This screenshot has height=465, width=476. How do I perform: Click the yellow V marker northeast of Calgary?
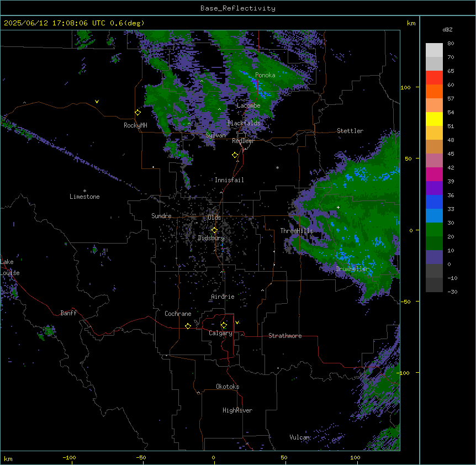click(x=237, y=323)
